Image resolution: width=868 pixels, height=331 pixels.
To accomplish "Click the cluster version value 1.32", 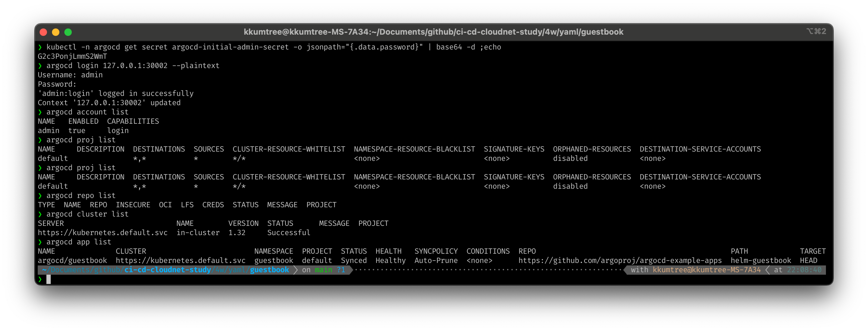I will pyautogui.click(x=237, y=233).
